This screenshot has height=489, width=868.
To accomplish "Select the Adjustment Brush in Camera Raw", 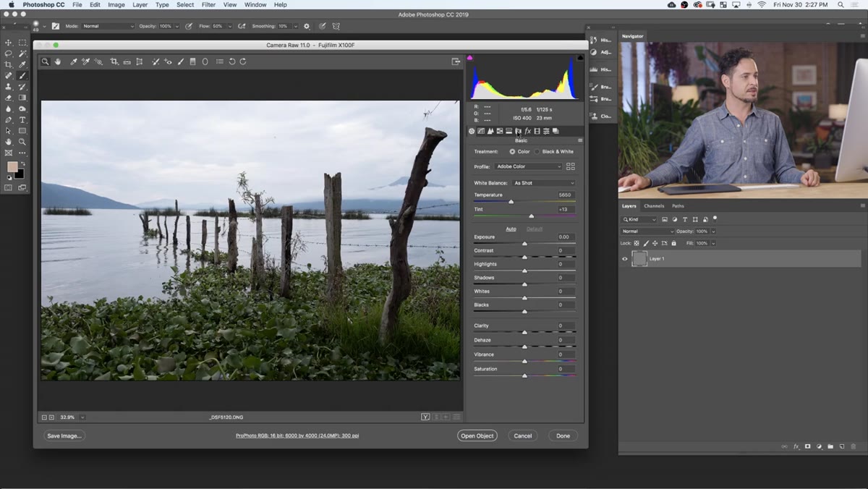I will tap(181, 61).
